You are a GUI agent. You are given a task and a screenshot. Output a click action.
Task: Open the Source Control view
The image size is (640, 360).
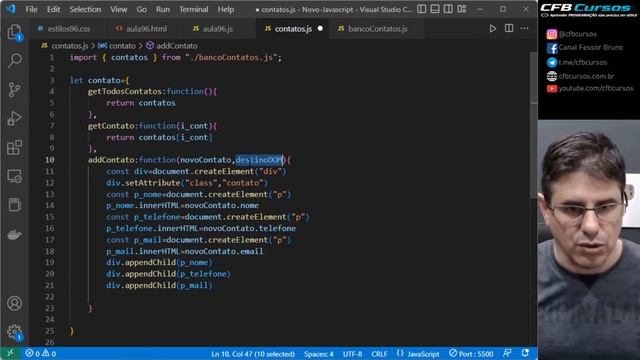coord(15,89)
